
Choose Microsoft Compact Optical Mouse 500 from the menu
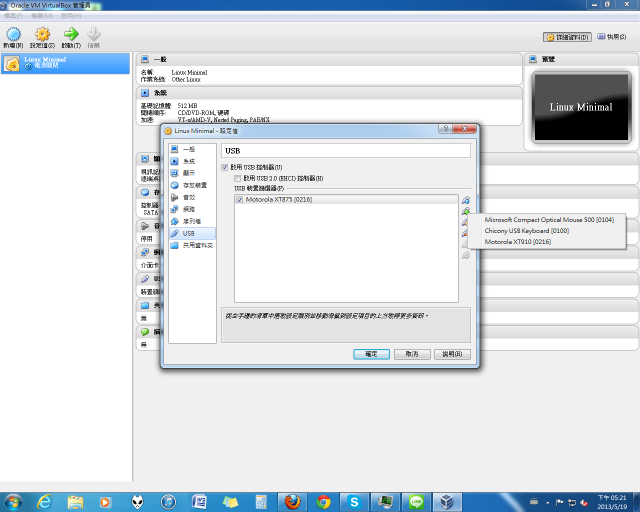[549, 220]
